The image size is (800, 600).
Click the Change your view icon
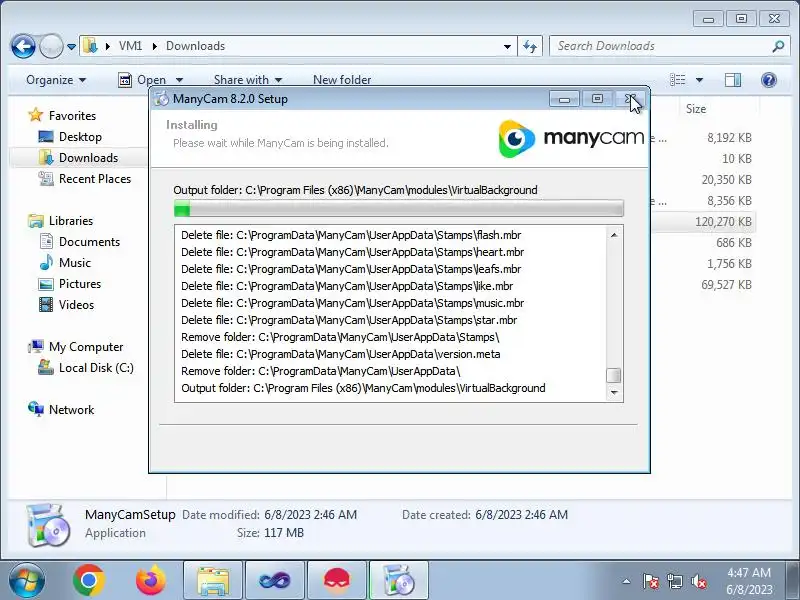pos(678,80)
